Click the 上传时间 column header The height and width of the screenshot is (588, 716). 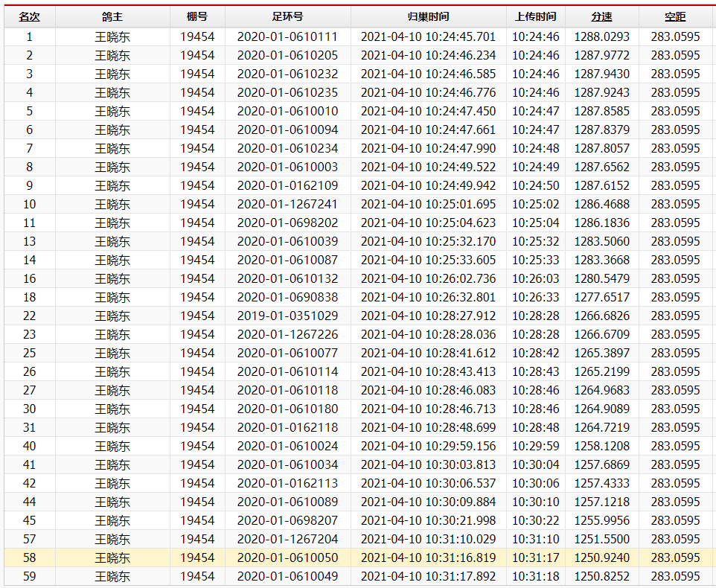535,16
